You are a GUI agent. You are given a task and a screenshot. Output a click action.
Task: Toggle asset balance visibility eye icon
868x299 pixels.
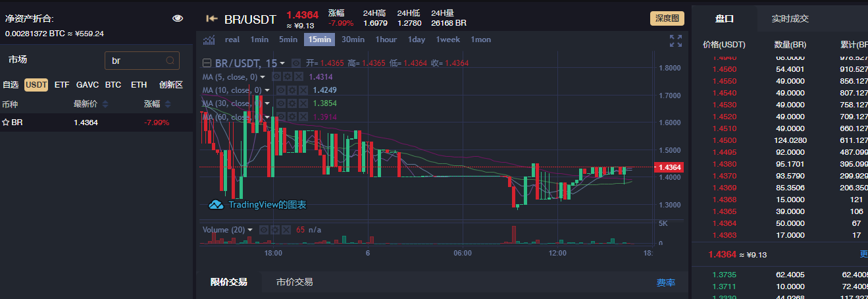[x=178, y=18]
